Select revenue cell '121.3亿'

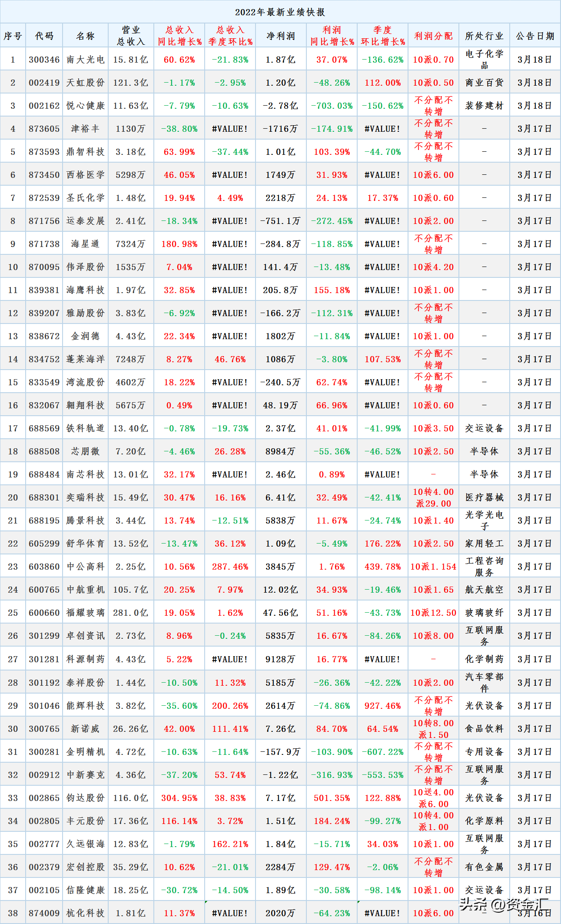[x=131, y=83]
